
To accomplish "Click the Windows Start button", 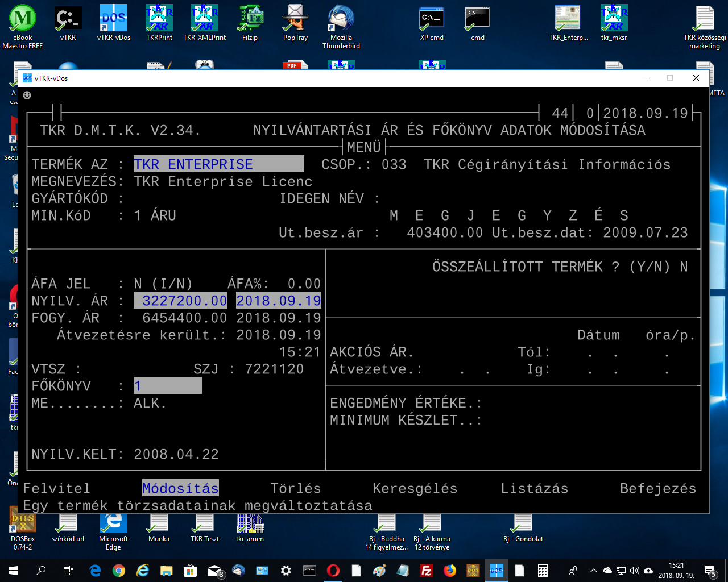I will click(14, 571).
